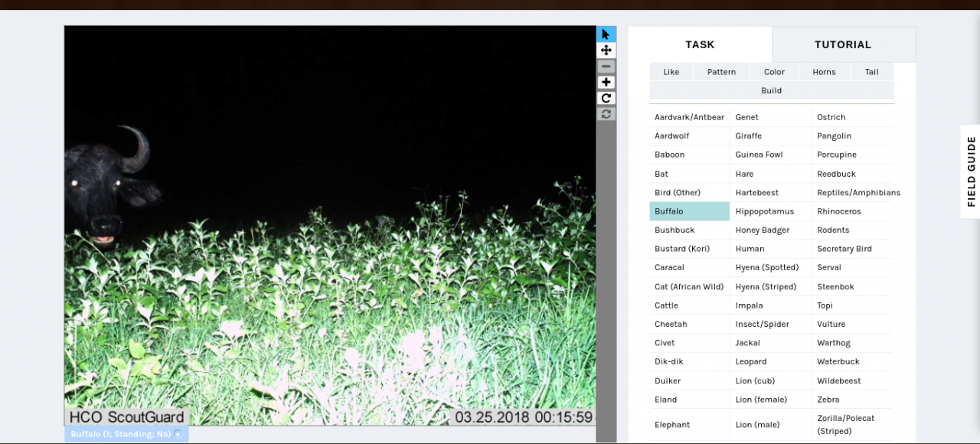Select Bat species

click(689, 174)
